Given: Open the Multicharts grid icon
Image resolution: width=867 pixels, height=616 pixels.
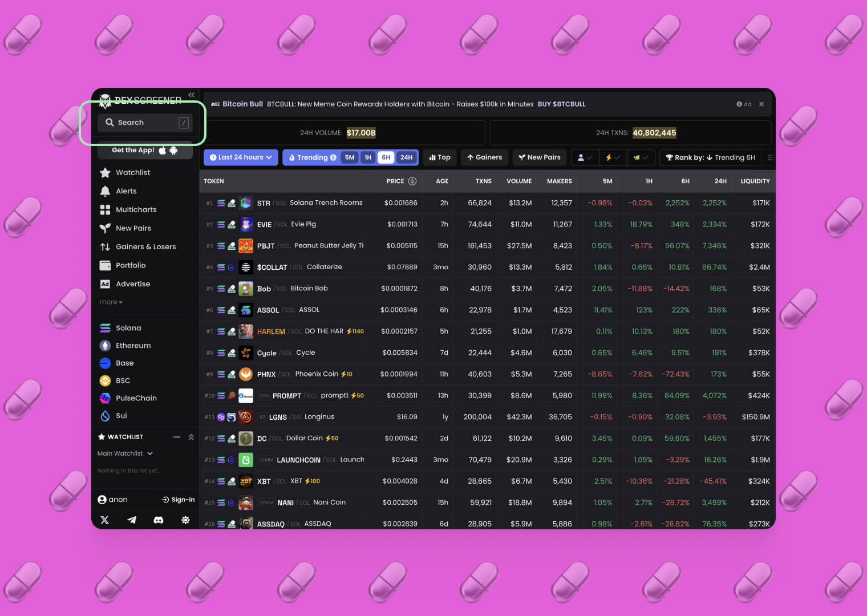Looking at the screenshot, I should [105, 209].
